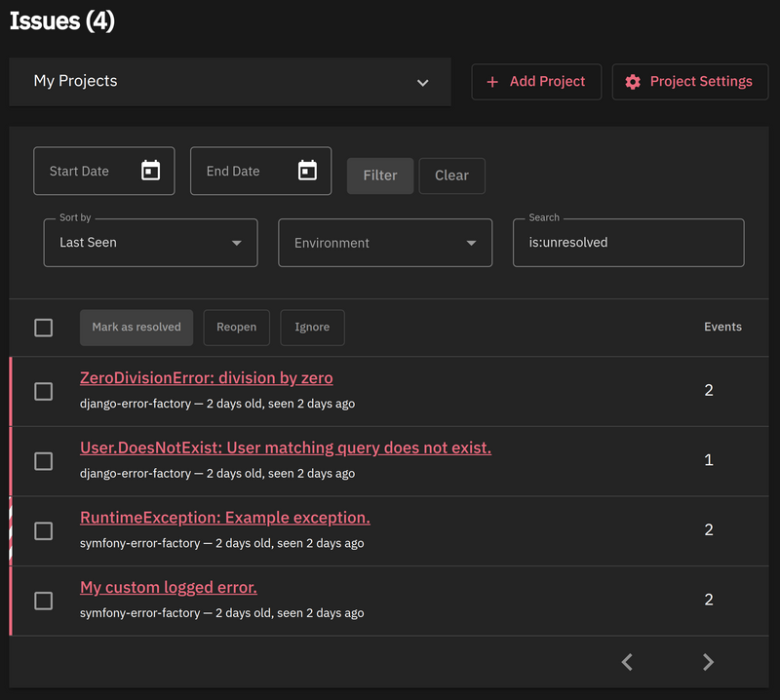Screen dimensions: 780x700
Task: Expand the Environment dropdown
Action: pyautogui.click(x=385, y=243)
